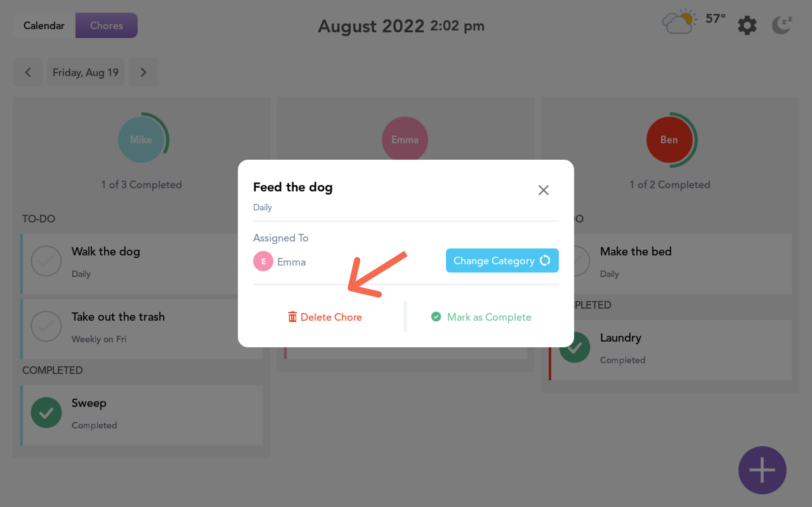Uncheck the completed Laundry chore
This screenshot has height=507, width=812.
click(x=574, y=348)
